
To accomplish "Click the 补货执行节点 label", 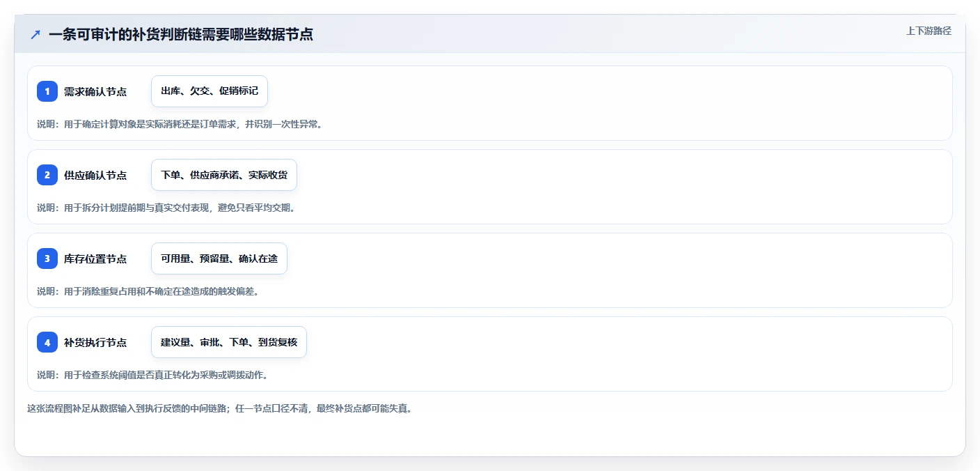I will 95,342.
